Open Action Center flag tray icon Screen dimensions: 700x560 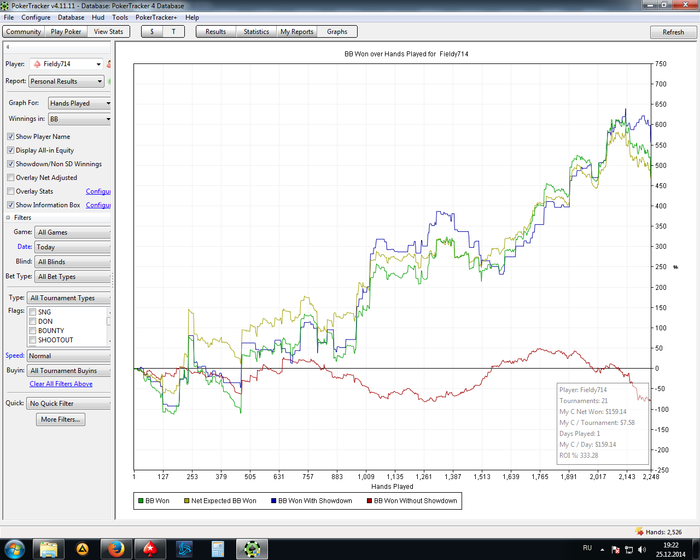coord(615,549)
